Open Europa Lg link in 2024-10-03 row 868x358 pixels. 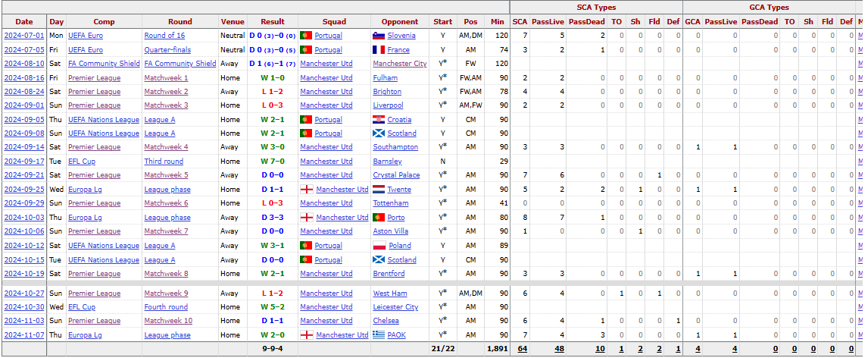[x=85, y=218]
